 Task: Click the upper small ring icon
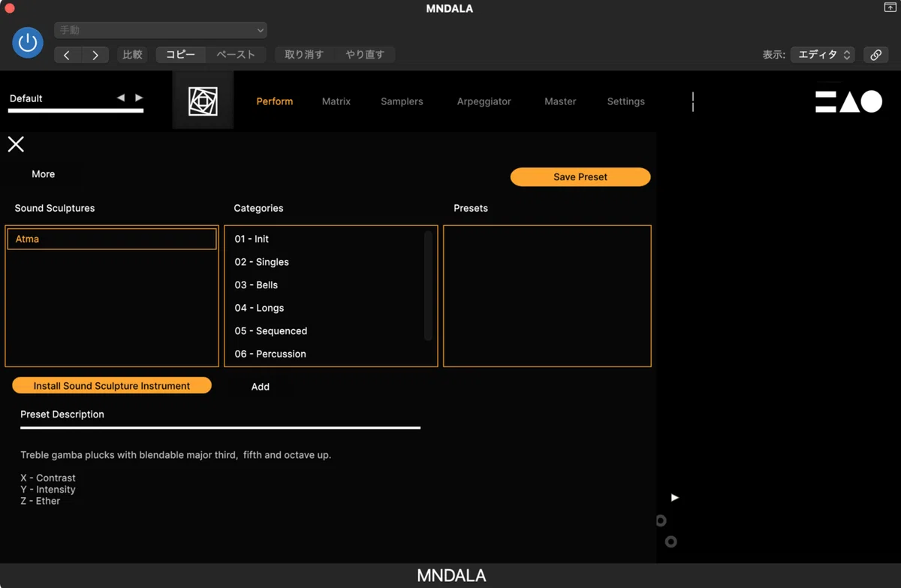click(661, 520)
